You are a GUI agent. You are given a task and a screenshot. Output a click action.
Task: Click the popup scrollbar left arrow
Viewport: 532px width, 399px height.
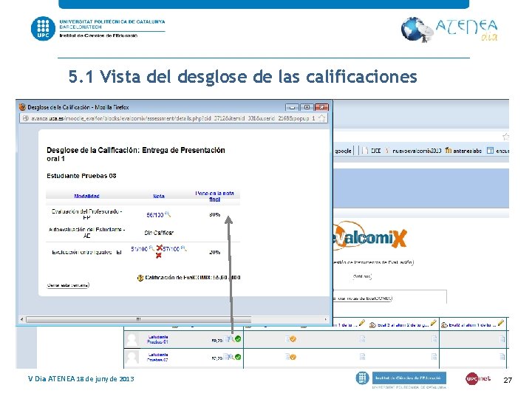pyautogui.click(x=22, y=319)
